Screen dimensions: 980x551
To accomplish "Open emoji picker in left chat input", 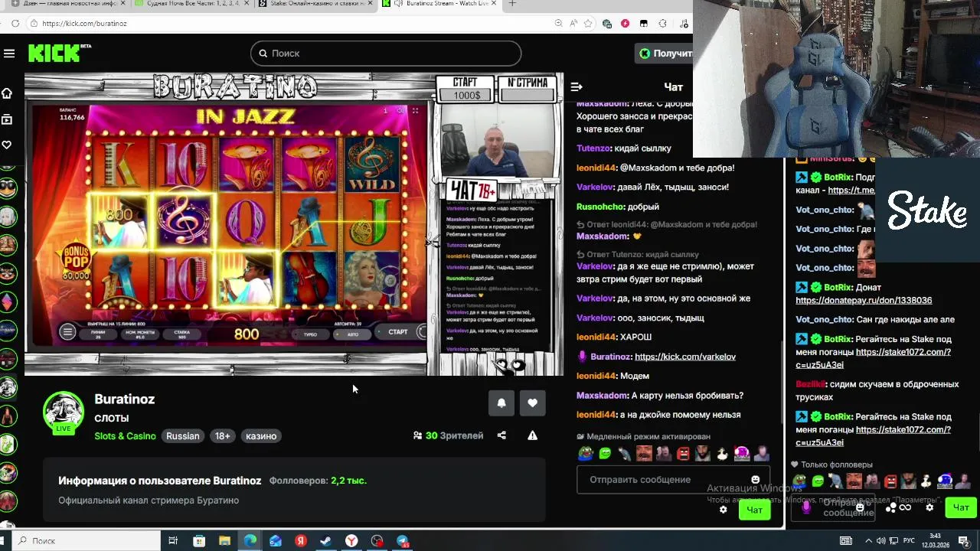I will pos(756,480).
